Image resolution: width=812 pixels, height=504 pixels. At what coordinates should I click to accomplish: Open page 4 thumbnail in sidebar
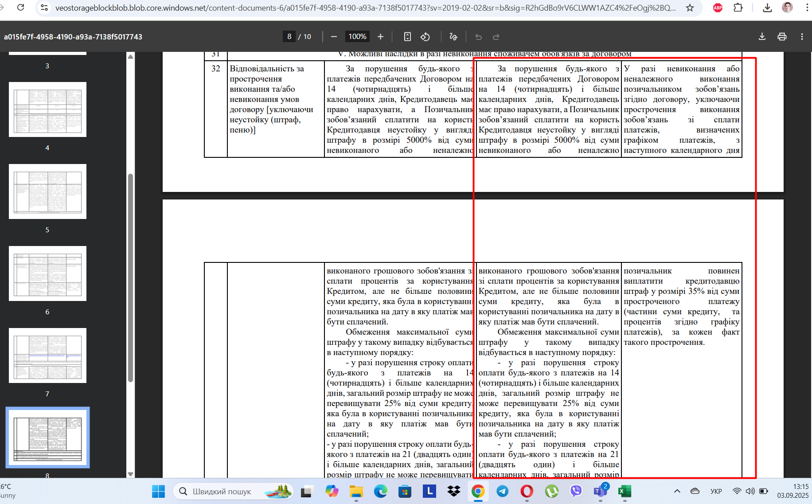tap(47, 109)
